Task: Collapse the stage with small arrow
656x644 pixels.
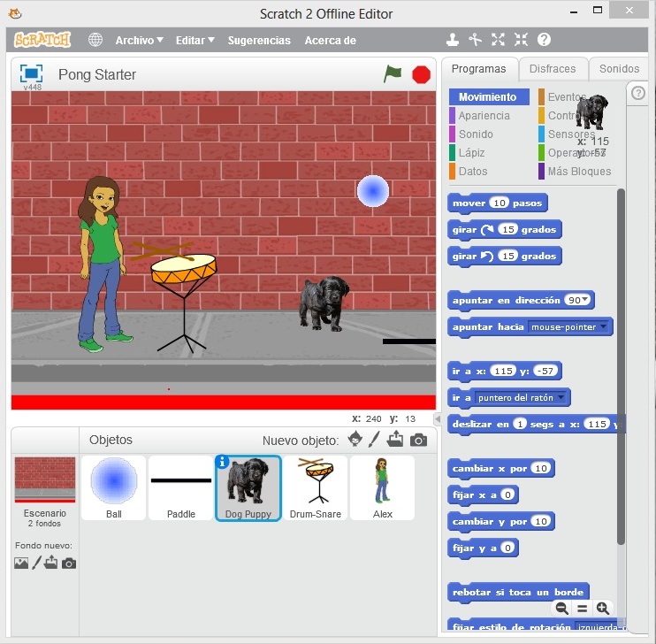Action: [x=438, y=418]
